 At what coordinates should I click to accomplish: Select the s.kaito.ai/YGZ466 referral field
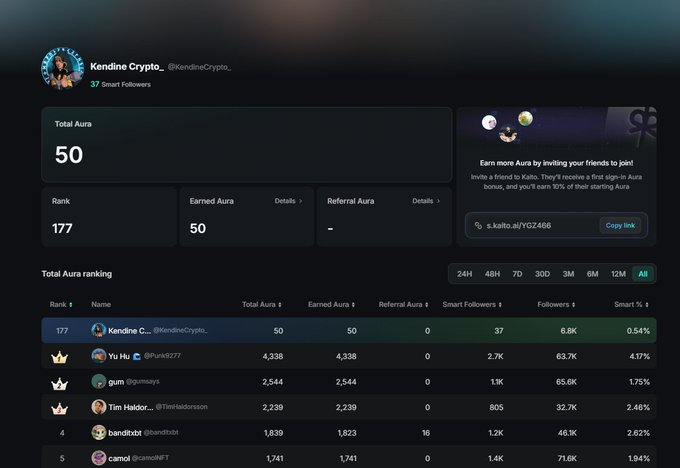click(x=556, y=225)
